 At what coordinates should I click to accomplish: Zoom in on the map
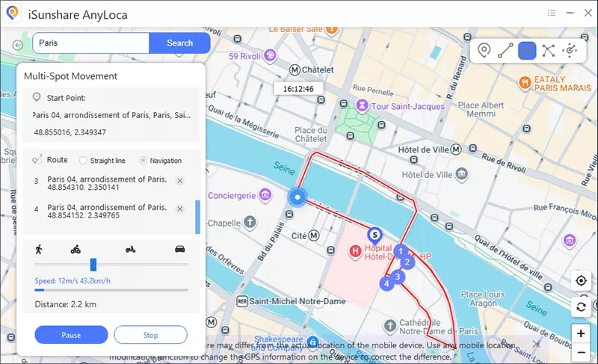coord(581,333)
